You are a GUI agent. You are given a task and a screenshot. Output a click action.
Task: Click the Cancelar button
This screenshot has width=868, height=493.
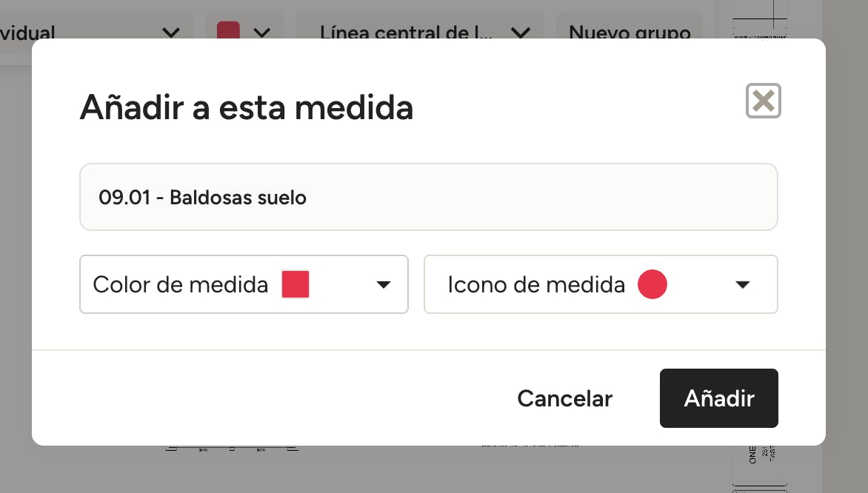(x=564, y=398)
